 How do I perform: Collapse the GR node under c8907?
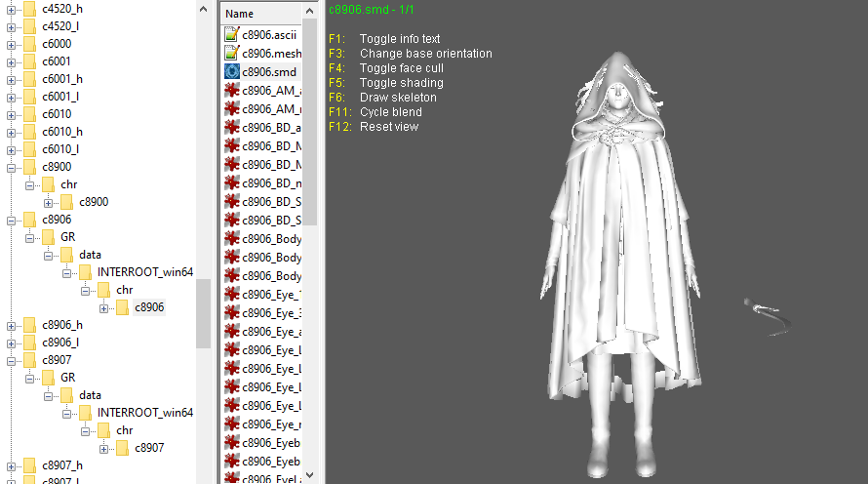point(30,379)
